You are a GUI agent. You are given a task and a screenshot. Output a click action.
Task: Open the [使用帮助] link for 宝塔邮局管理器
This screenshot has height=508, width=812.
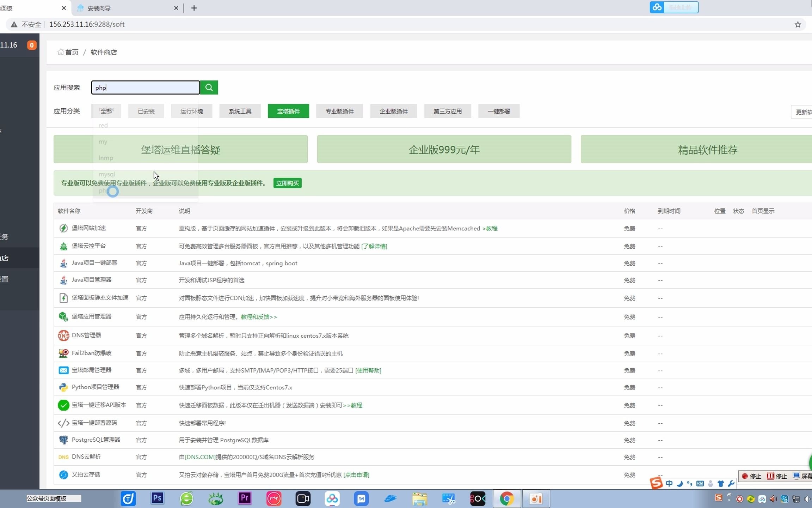(x=368, y=370)
